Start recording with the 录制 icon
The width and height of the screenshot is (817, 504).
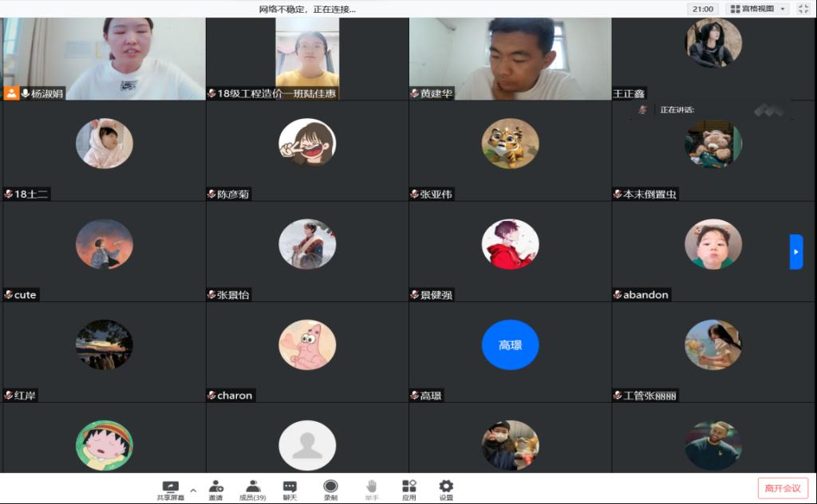pyautogui.click(x=330, y=486)
